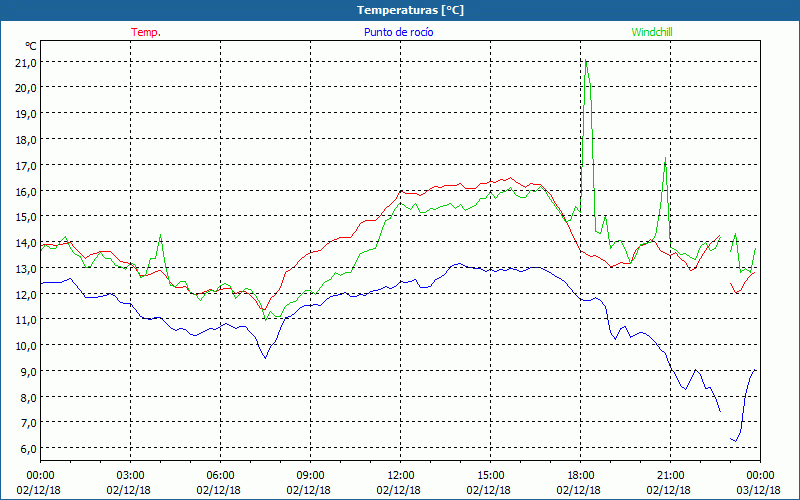This screenshot has width=800, height=500.
Task: Click the 09:00 time axis label
Action: tap(310, 476)
